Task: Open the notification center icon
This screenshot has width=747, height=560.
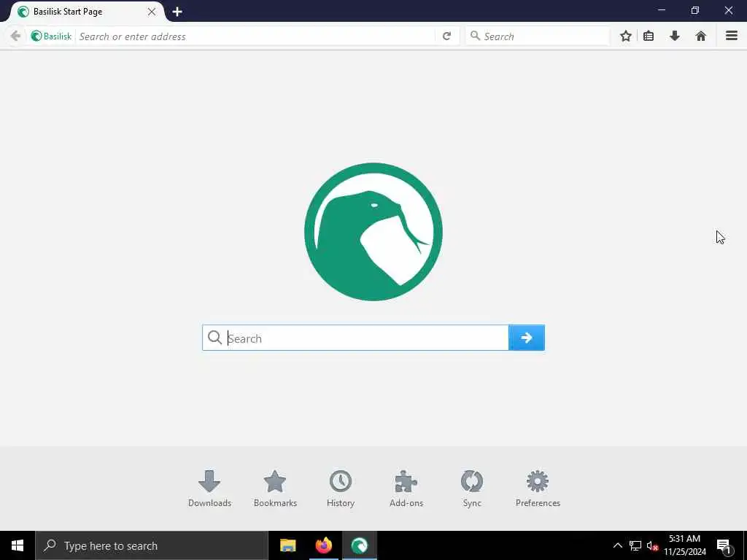Action: click(x=724, y=545)
